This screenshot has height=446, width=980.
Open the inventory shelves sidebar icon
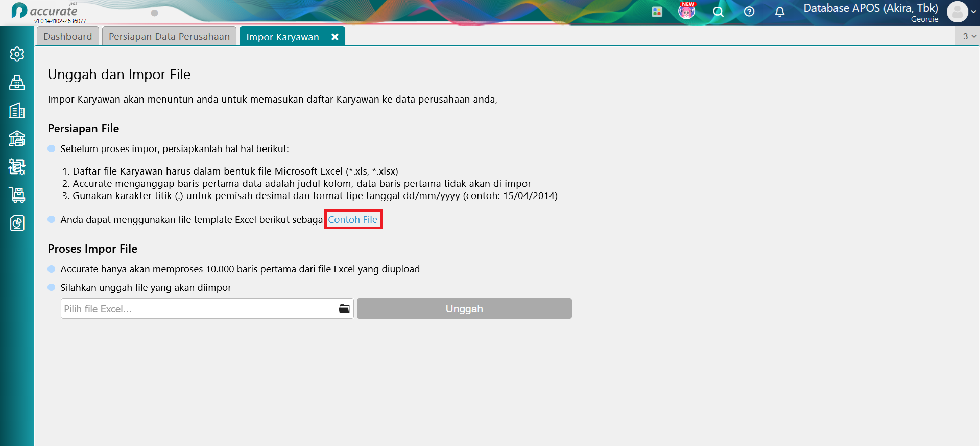point(17,166)
